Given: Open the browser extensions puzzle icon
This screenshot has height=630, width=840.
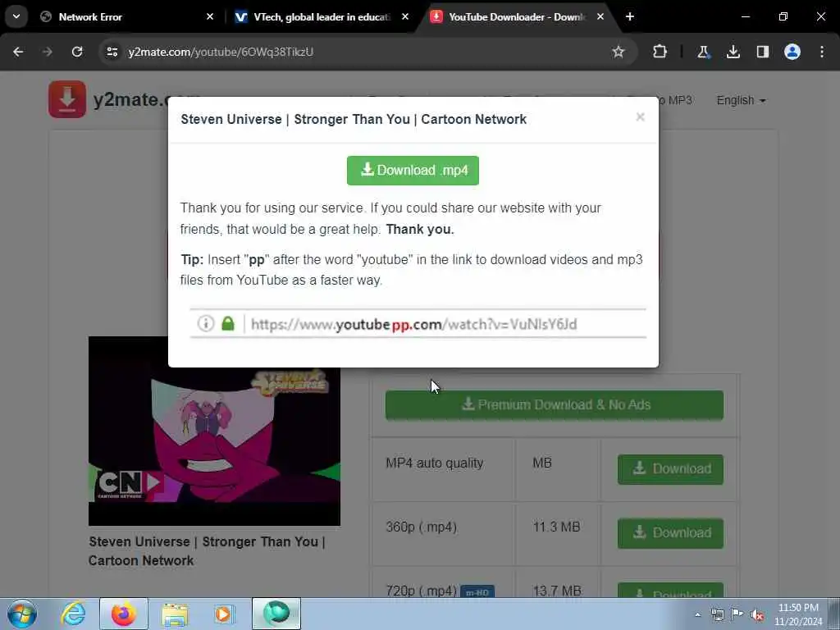Looking at the screenshot, I should tap(660, 52).
